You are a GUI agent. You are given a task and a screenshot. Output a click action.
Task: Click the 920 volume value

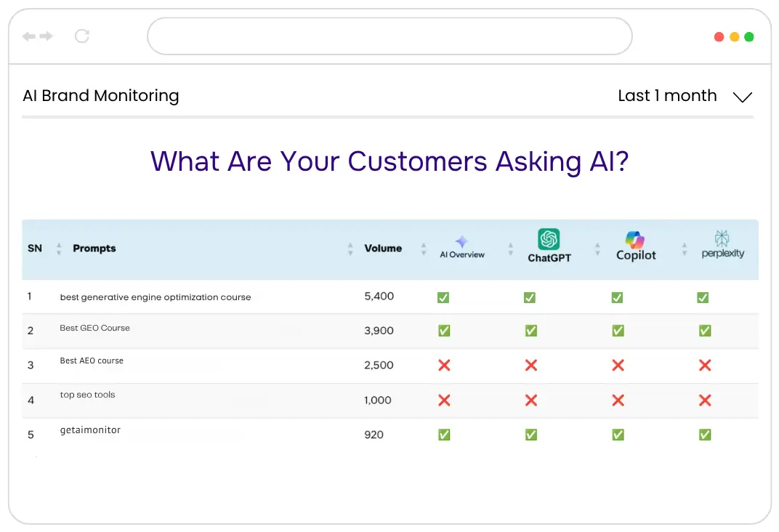[x=374, y=435]
